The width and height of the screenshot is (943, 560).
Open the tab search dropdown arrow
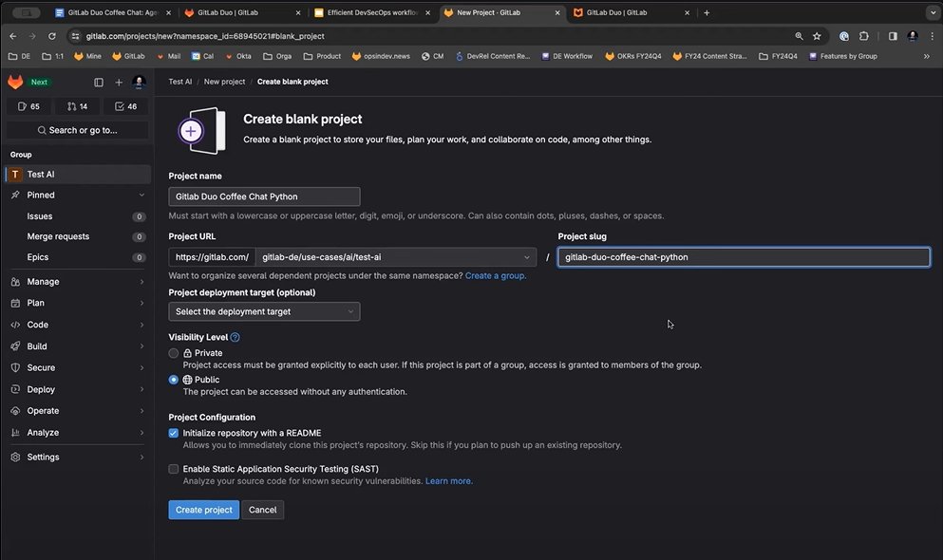(933, 12)
